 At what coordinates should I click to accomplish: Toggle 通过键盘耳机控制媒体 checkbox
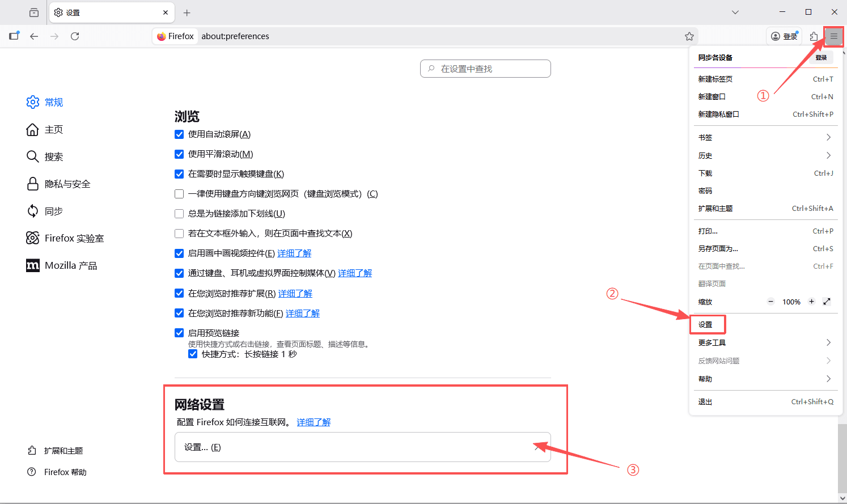[179, 273]
